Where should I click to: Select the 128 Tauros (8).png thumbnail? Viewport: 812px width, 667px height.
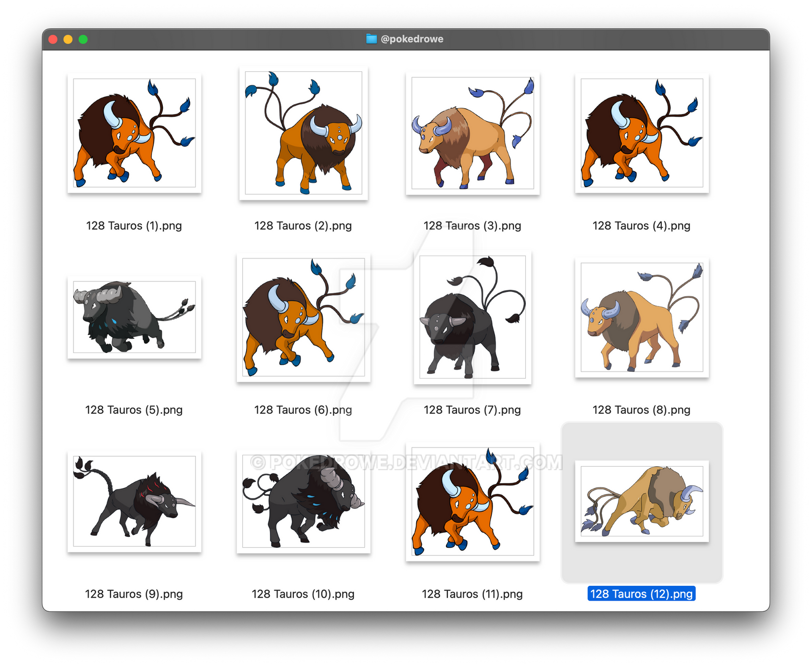pyautogui.click(x=642, y=317)
